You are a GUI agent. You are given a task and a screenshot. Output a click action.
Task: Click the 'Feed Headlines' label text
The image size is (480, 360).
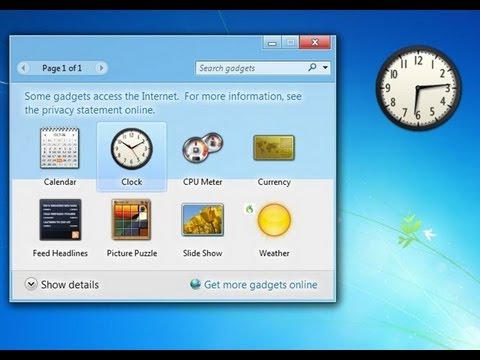60,253
